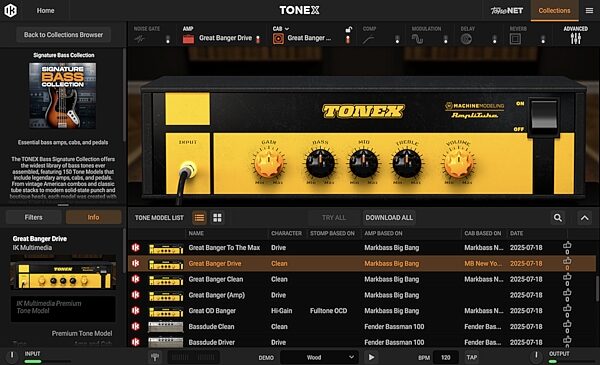
Task: Open the Advanced mixer settings
Action: (576, 36)
